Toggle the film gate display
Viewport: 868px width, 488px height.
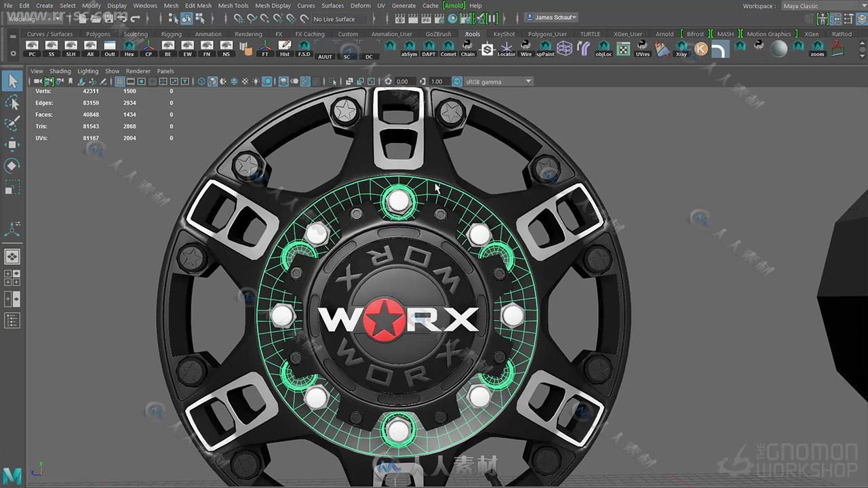[x=131, y=81]
